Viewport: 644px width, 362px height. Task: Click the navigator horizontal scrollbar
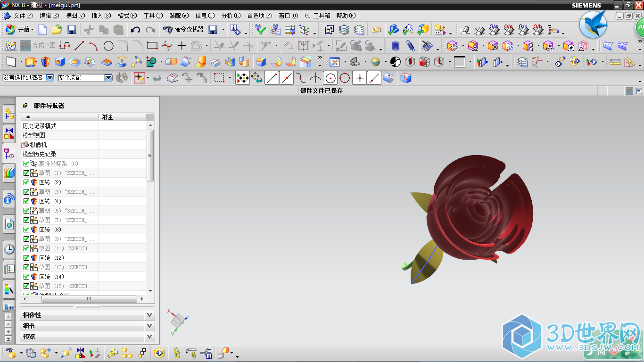click(x=89, y=299)
